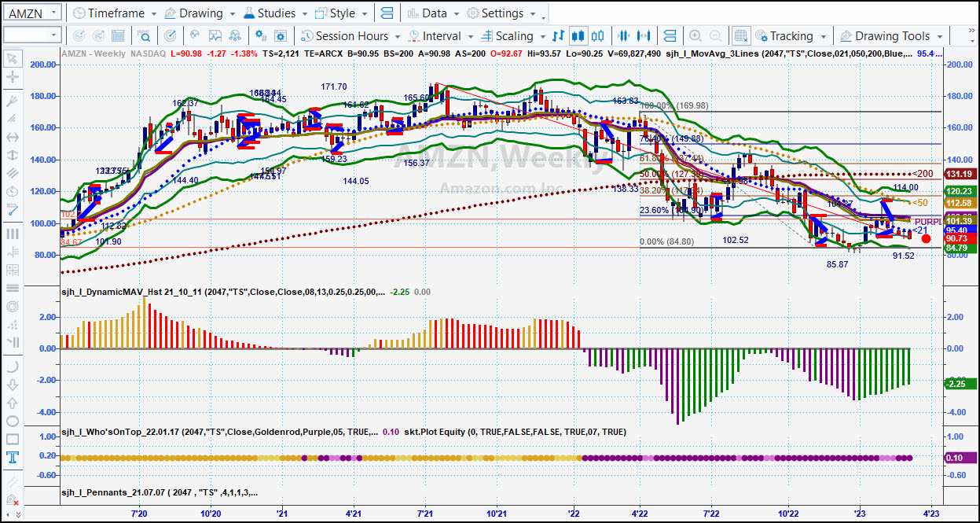Select the arc drawing tool
980x523 pixels.
tap(13, 366)
